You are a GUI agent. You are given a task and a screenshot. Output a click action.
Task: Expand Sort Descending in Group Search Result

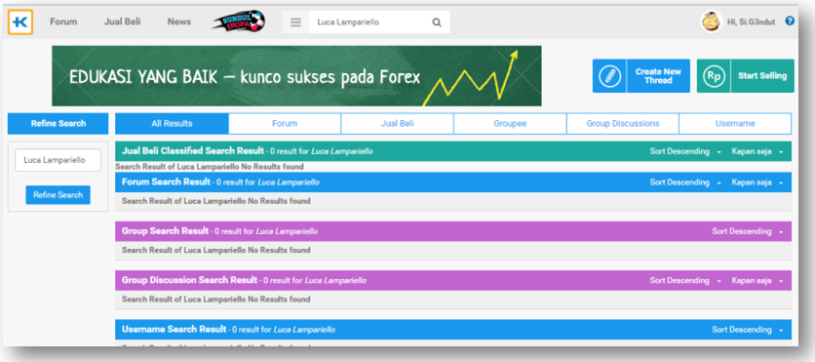747,231
